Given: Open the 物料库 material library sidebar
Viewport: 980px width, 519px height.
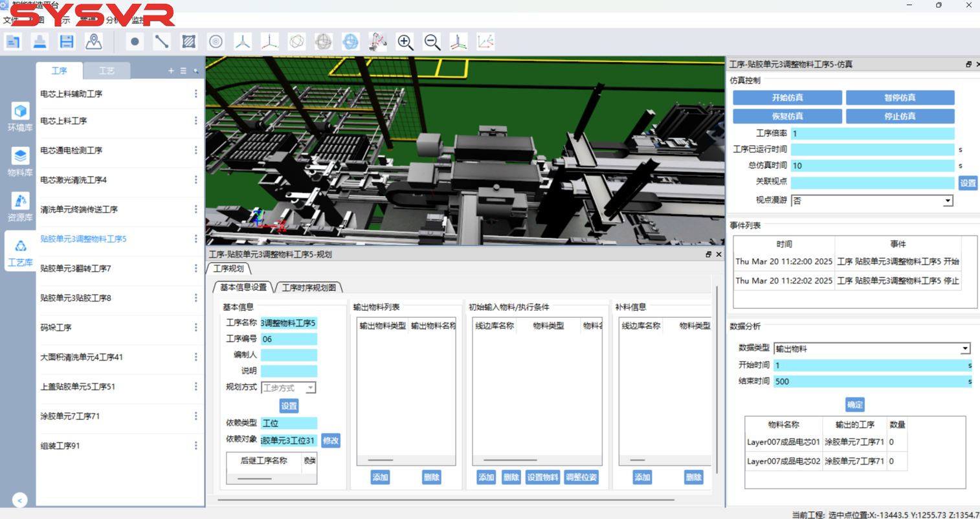Looking at the screenshot, I should coord(20,162).
